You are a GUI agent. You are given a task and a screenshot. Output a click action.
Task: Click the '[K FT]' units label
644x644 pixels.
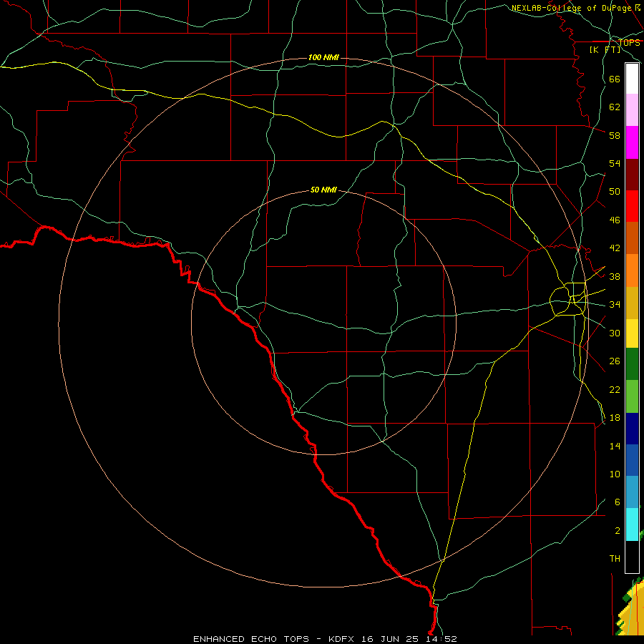point(605,49)
